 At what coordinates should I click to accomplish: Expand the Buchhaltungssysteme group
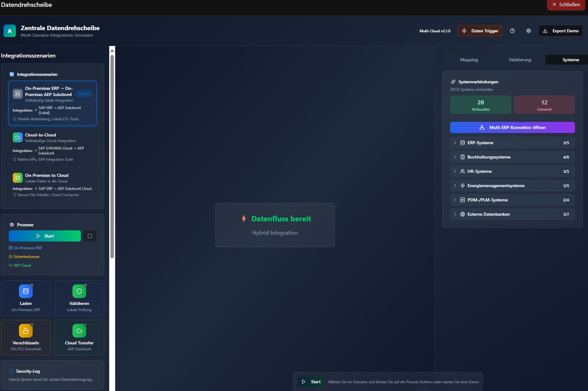tap(512, 157)
